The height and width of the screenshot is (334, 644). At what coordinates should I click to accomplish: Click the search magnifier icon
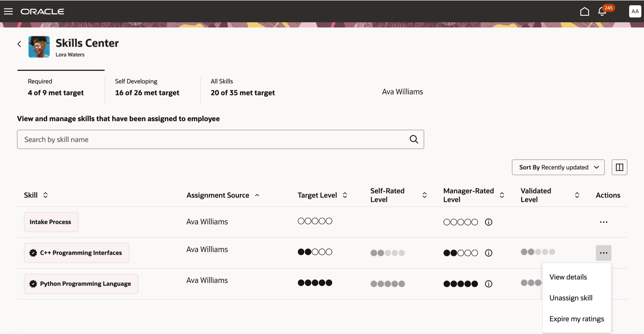tap(414, 139)
